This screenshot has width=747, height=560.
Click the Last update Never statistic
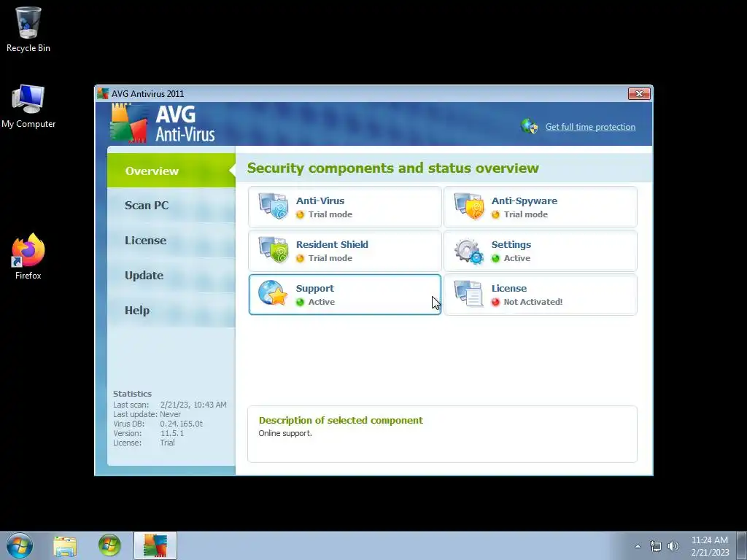[x=171, y=414]
